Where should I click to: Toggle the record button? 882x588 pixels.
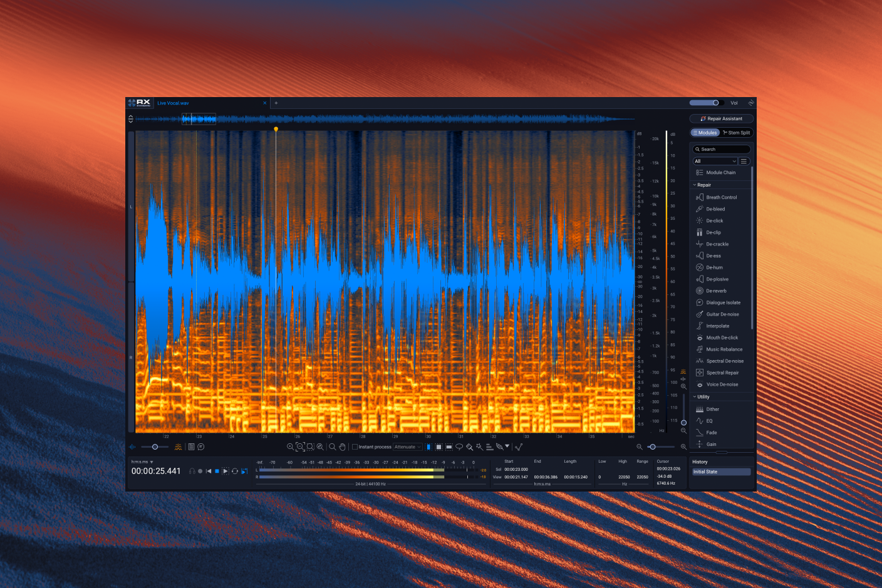pos(200,471)
